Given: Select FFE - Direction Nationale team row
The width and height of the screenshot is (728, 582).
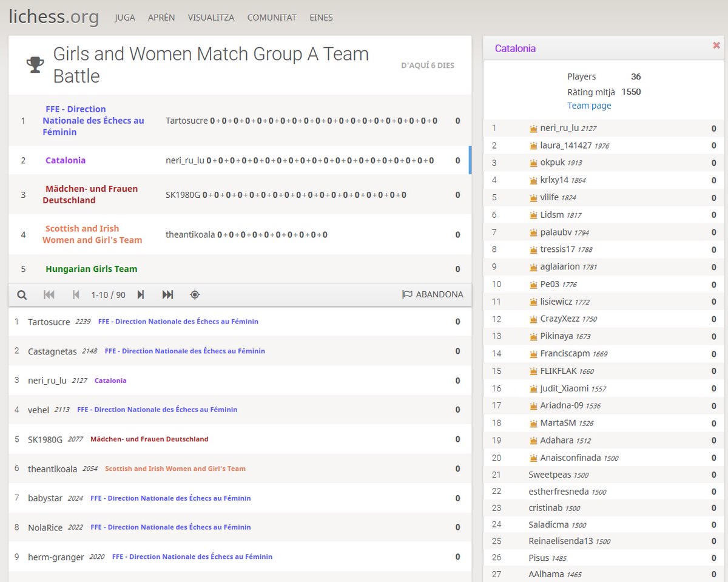Looking at the screenshot, I should pyautogui.click(x=240, y=121).
